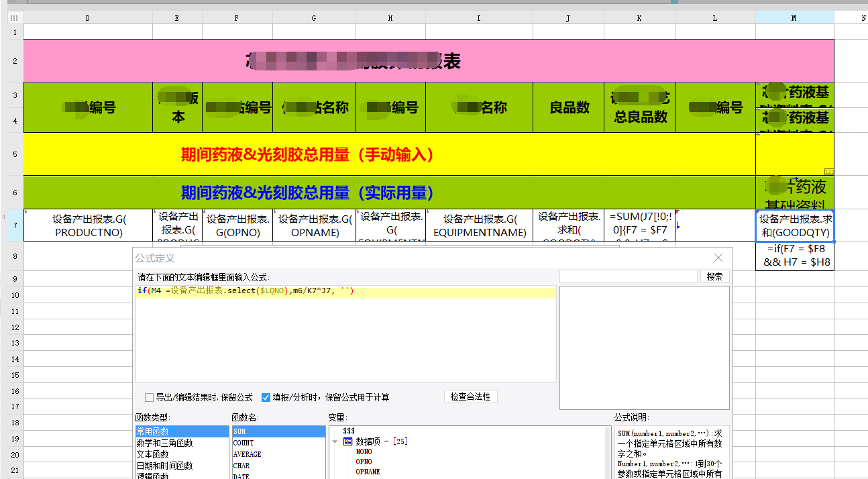Enable 导出/编辑结果时,保留公式 checkbox
868x479 pixels.
(150, 397)
